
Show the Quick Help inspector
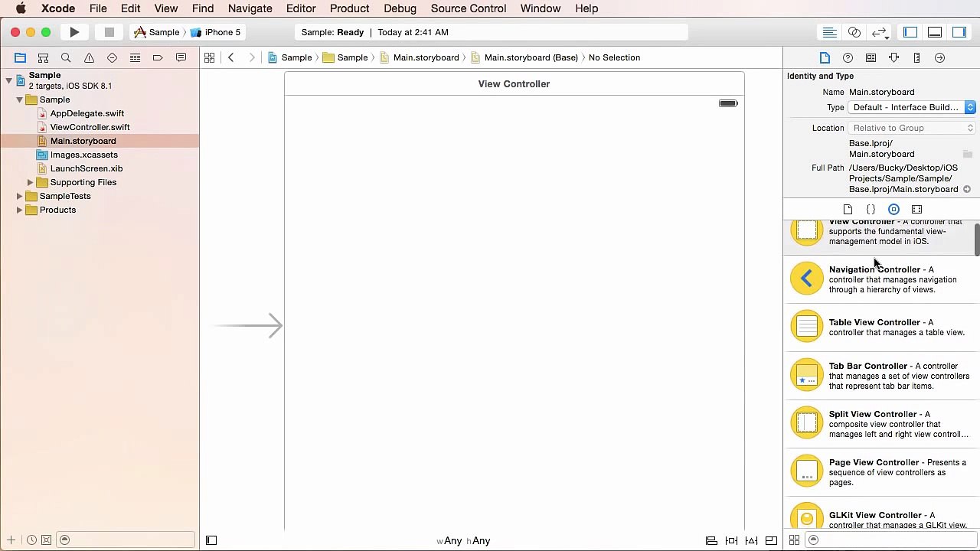[848, 57]
